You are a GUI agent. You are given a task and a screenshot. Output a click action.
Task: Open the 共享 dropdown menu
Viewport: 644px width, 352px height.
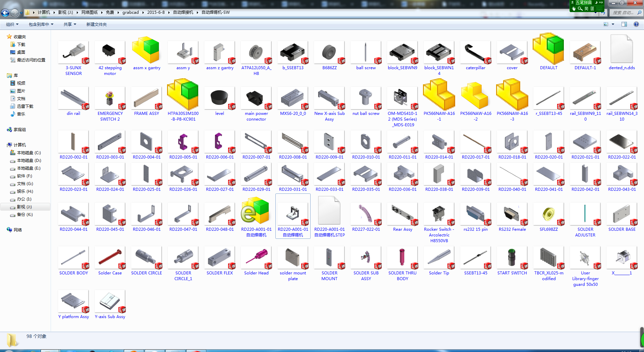click(70, 25)
